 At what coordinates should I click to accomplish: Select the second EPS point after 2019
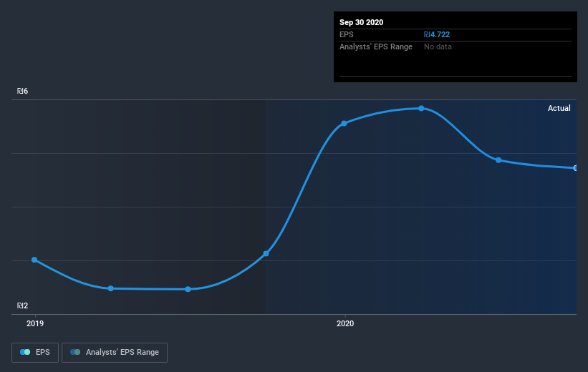[x=110, y=288]
